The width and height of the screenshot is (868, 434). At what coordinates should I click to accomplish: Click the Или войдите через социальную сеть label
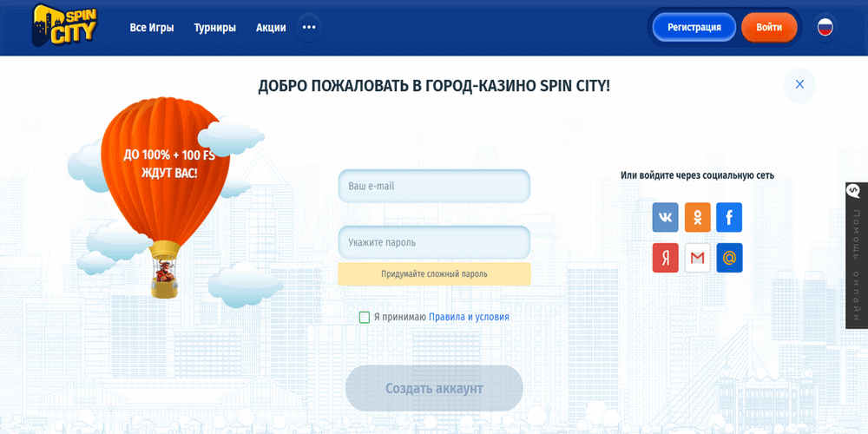(x=697, y=175)
